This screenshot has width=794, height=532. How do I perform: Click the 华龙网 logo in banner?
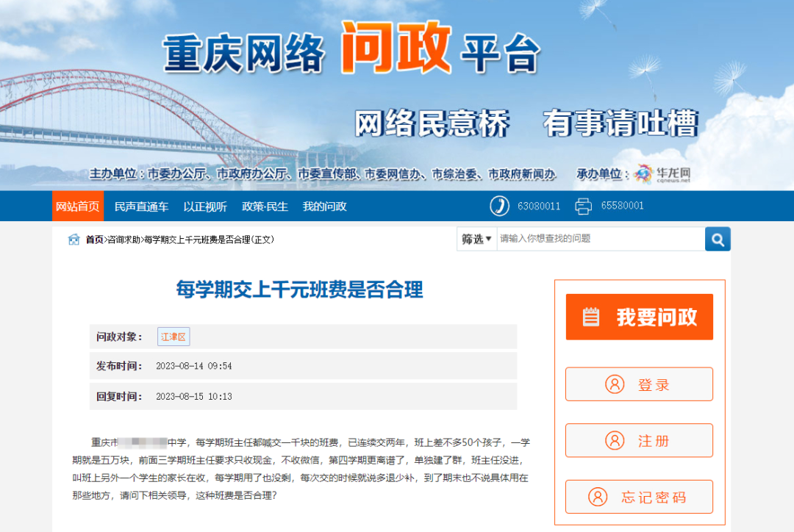(x=662, y=173)
